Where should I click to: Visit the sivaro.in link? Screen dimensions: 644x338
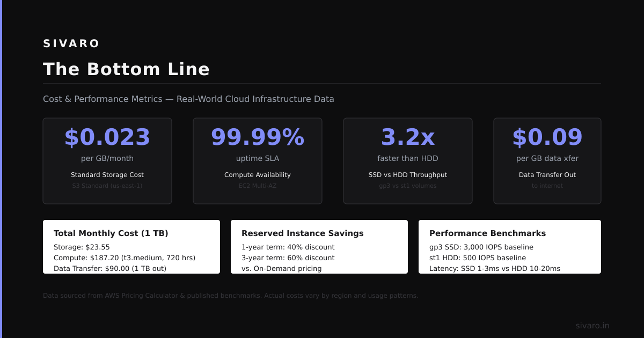(592, 326)
